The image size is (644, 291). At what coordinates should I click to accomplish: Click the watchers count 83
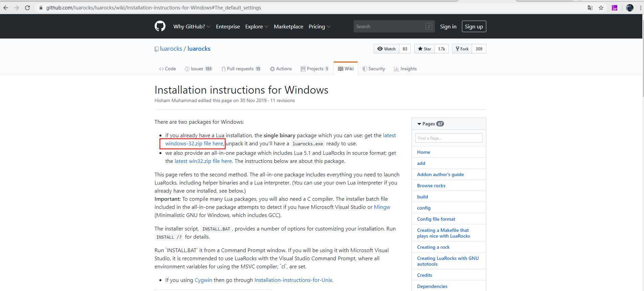(405, 49)
